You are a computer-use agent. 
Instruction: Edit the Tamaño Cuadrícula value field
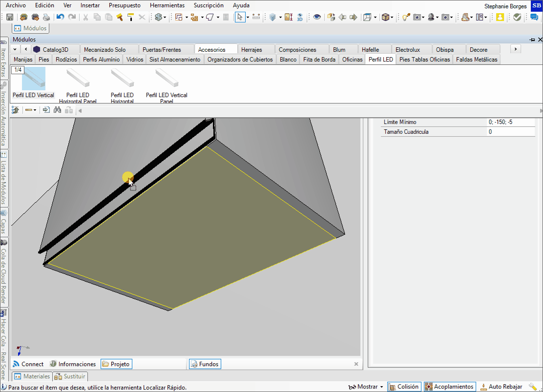(x=510, y=132)
